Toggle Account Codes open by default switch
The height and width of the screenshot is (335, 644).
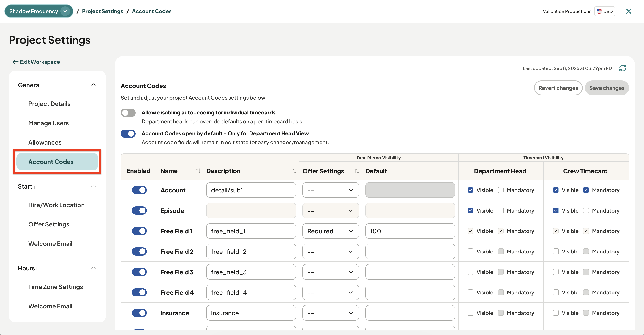(x=128, y=134)
